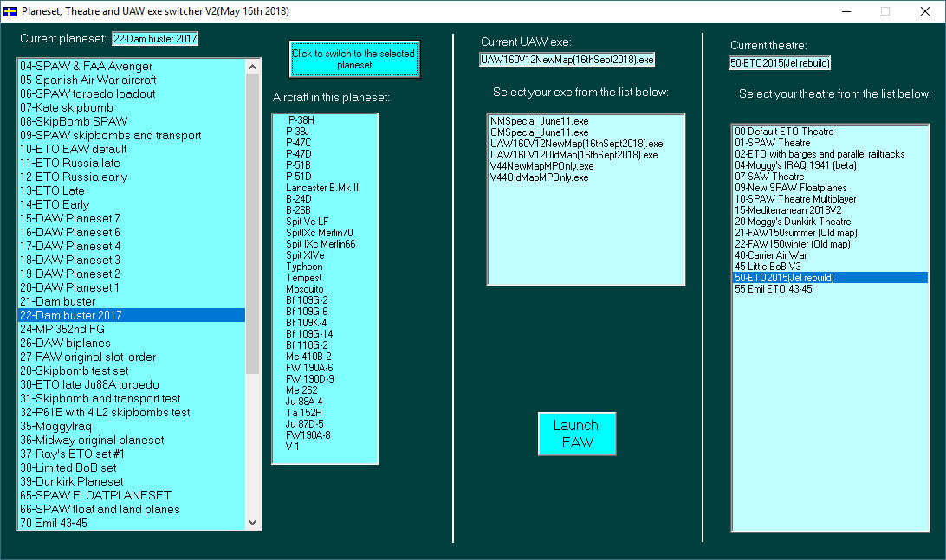Choose 08-SkipBomb SPAW planeset

(132, 121)
